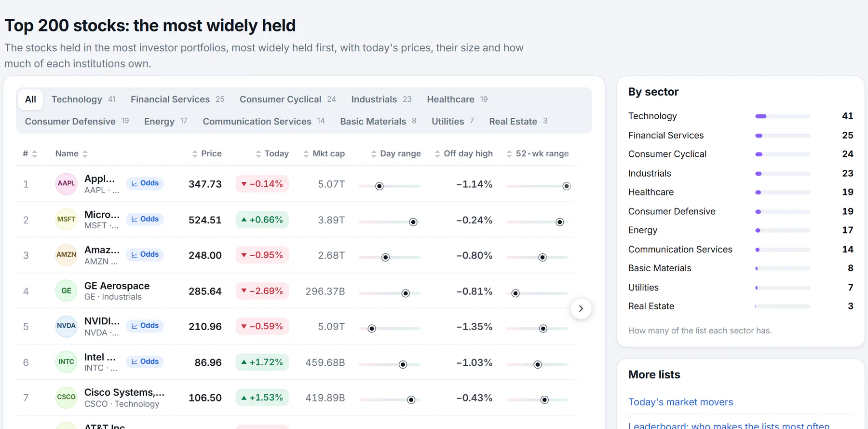Sort table by Day range column
The width and height of the screenshot is (868, 429).
pos(395,154)
